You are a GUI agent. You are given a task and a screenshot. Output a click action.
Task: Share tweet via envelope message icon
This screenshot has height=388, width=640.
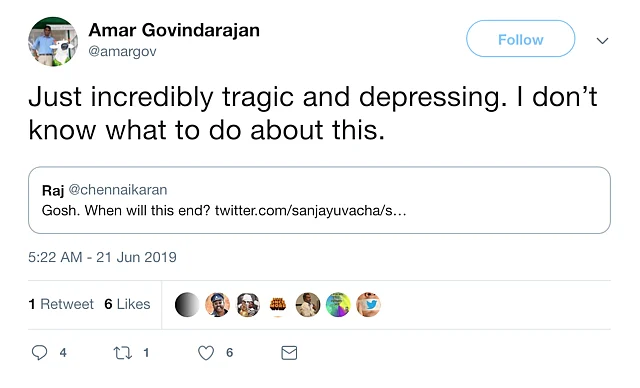tap(289, 353)
